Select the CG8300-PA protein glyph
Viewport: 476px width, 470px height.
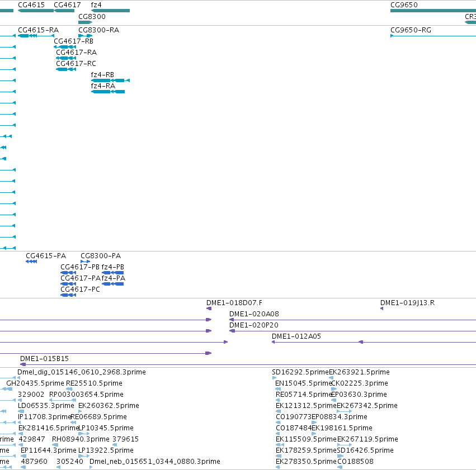click(86, 262)
